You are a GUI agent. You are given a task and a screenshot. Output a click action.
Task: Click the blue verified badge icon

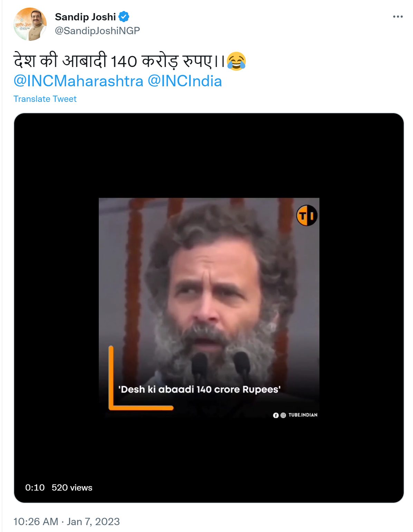[124, 17]
